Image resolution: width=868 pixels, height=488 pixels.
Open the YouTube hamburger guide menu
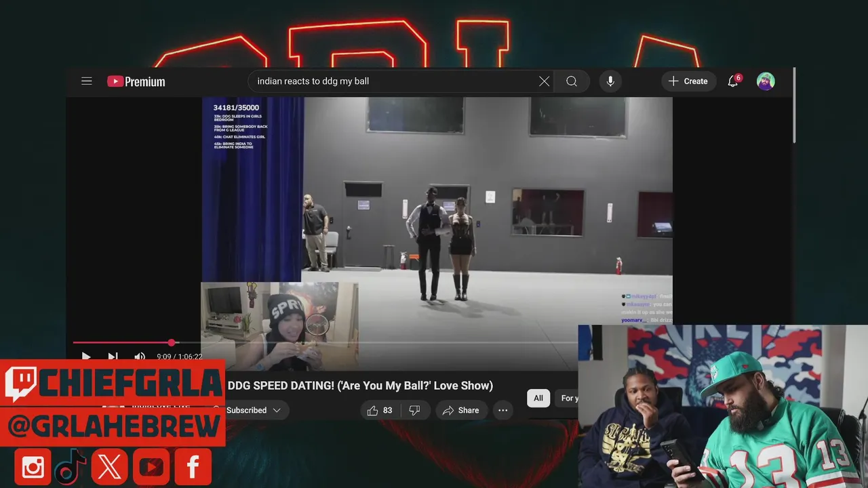pyautogui.click(x=86, y=81)
